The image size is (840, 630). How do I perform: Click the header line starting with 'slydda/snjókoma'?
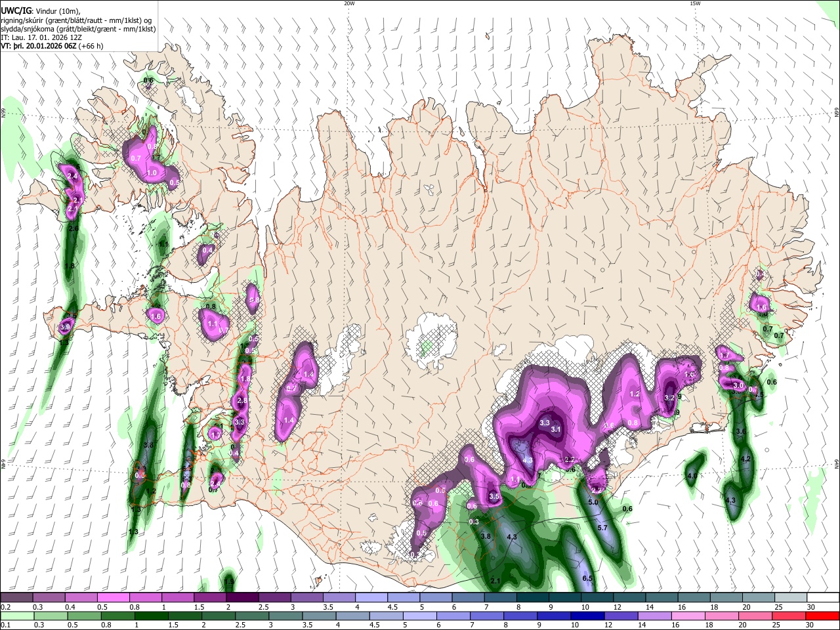78,28
